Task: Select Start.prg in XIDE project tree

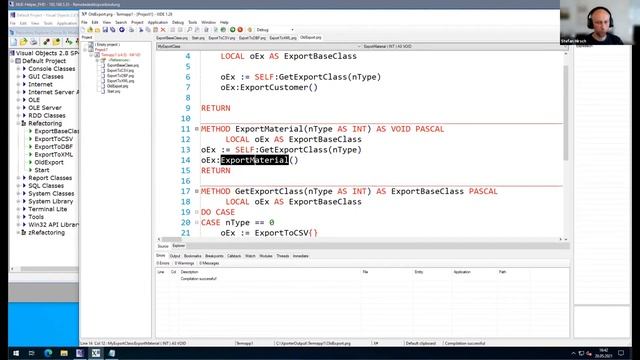Action: pos(113,91)
